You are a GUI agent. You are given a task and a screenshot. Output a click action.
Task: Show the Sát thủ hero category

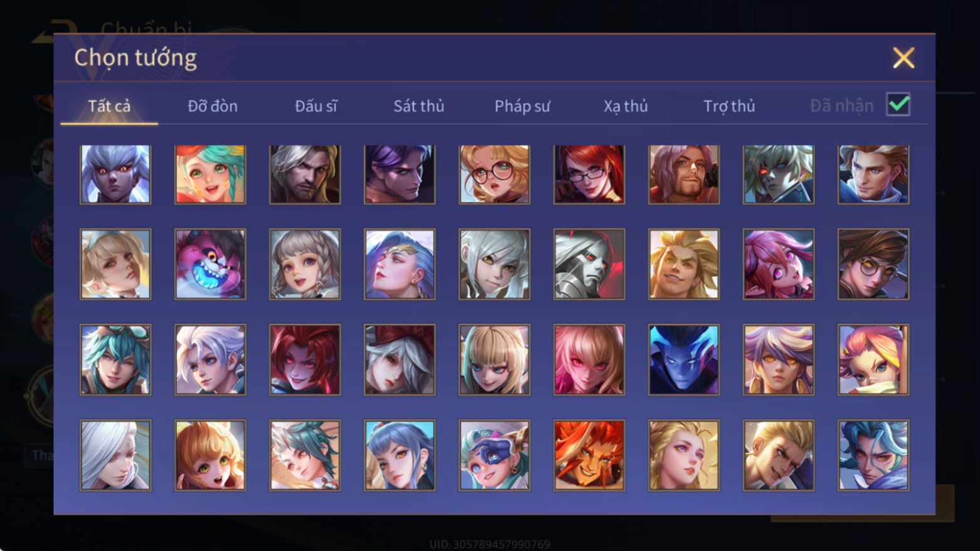coord(418,106)
